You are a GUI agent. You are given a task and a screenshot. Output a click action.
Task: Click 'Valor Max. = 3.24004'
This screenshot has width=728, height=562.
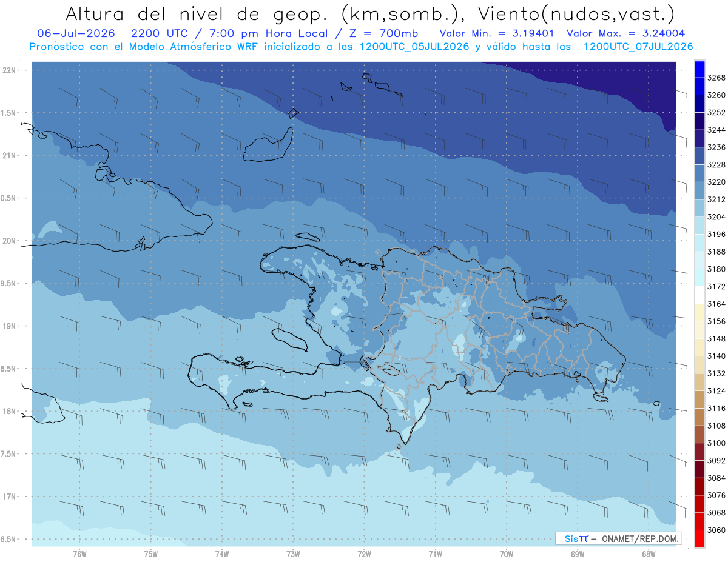(625, 33)
